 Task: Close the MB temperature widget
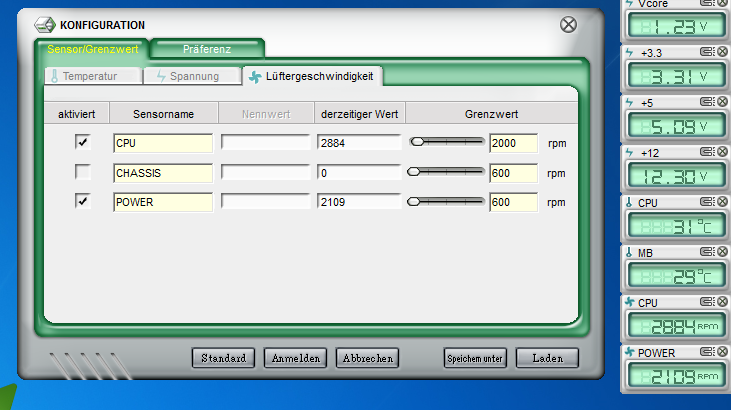[723, 251]
